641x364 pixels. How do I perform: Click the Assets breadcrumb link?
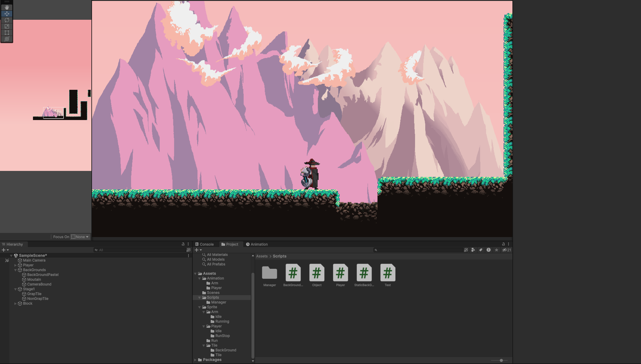[x=262, y=256]
